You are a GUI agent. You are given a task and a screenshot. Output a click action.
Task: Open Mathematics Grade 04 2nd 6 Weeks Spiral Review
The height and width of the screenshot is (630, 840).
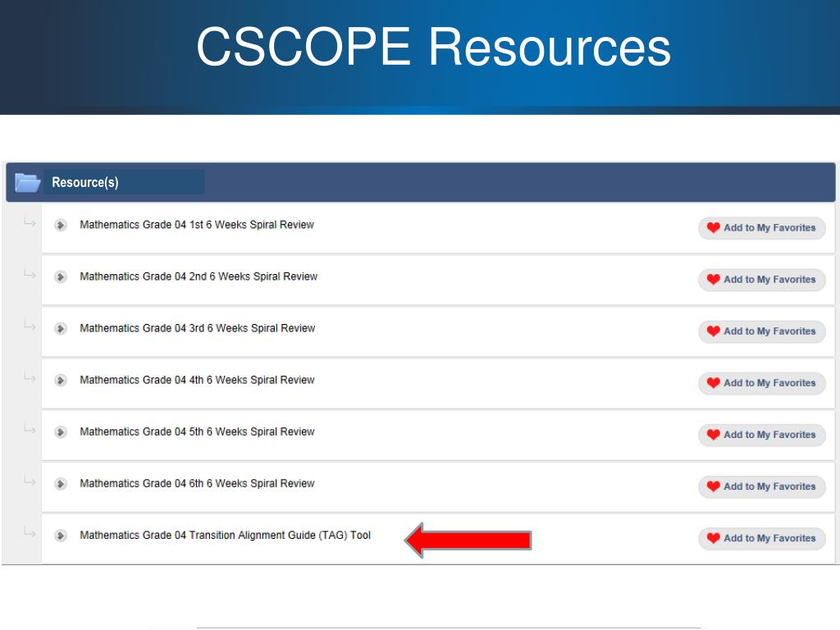click(199, 276)
